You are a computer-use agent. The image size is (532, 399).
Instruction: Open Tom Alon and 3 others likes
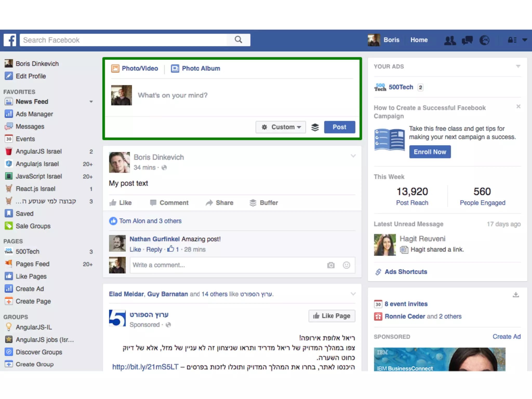tap(150, 221)
